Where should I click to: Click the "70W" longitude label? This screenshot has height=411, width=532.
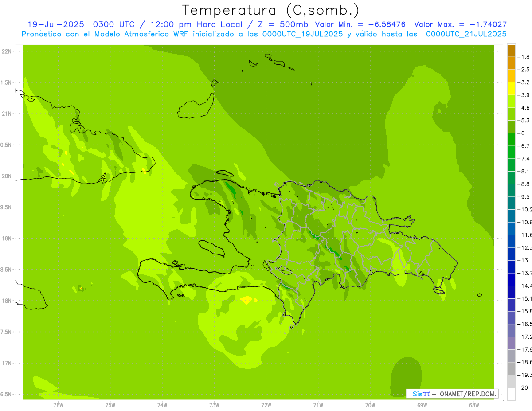pyautogui.click(x=370, y=405)
